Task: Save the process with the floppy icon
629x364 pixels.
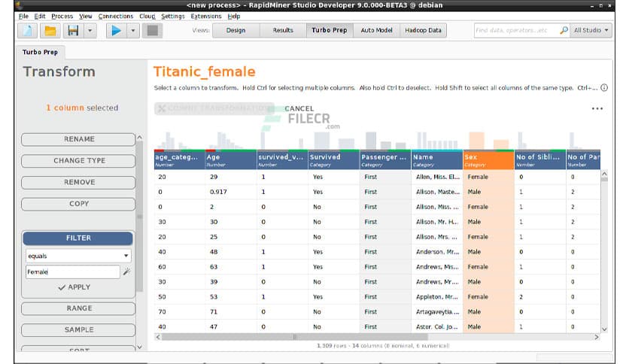Action: tap(73, 31)
